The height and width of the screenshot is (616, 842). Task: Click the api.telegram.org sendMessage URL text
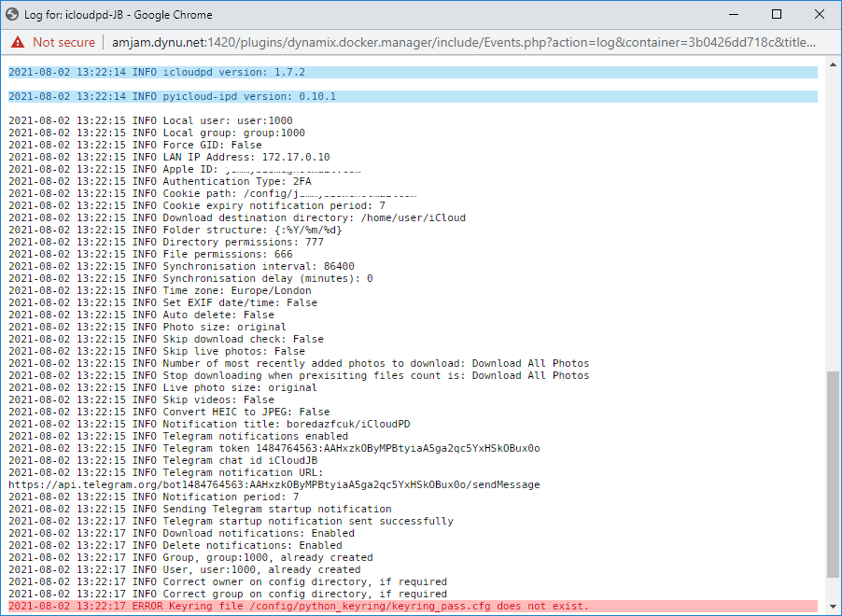[274, 484]
